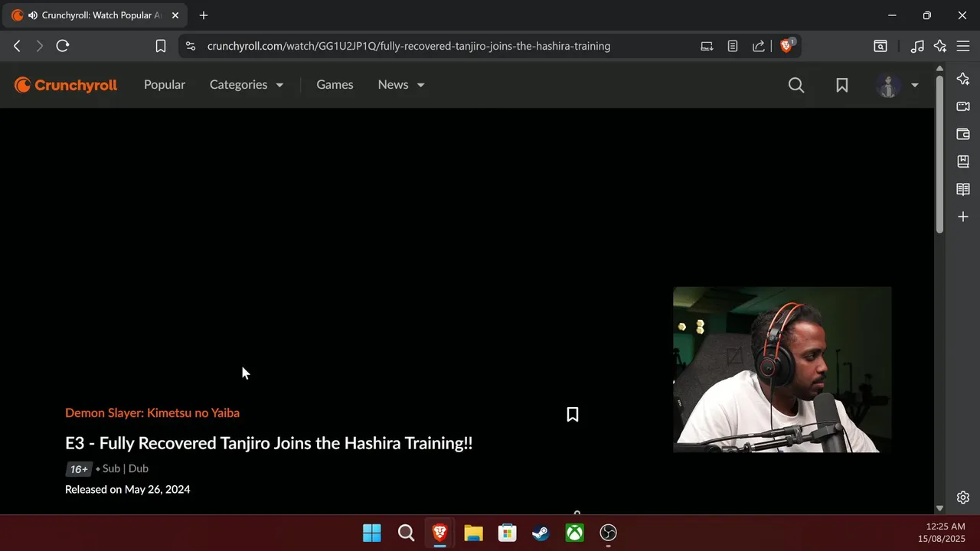Expand the News dropdown
This screenshot has width=980, height=551.
[401, 85]
